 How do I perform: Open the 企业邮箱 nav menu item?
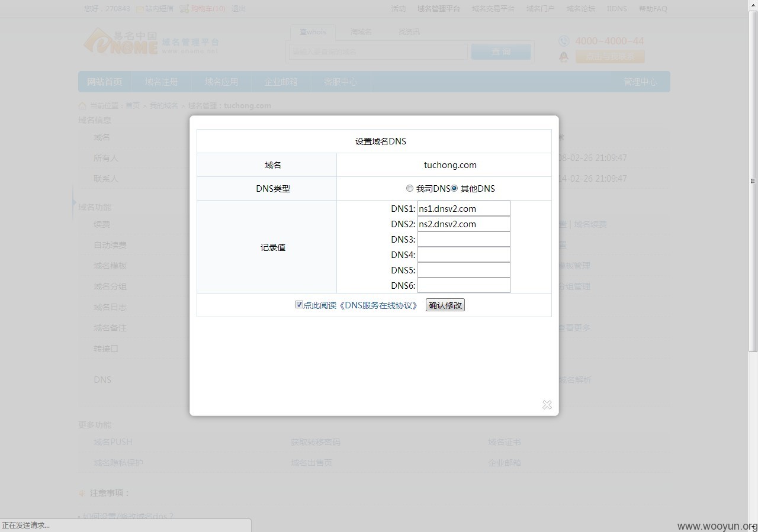click(281, 82)
